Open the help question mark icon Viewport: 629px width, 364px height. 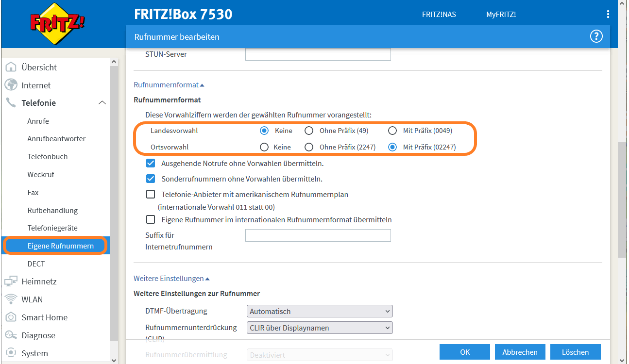[x=596, y=36]
